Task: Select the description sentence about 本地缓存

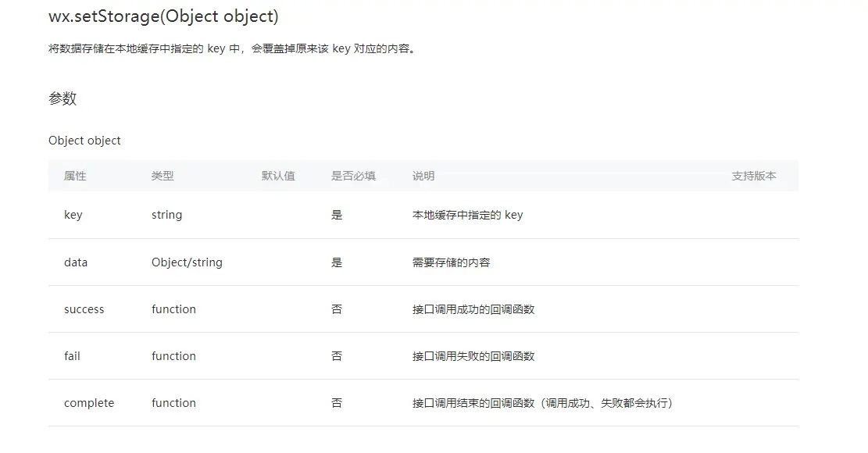Action: click(x=232, y=48)
